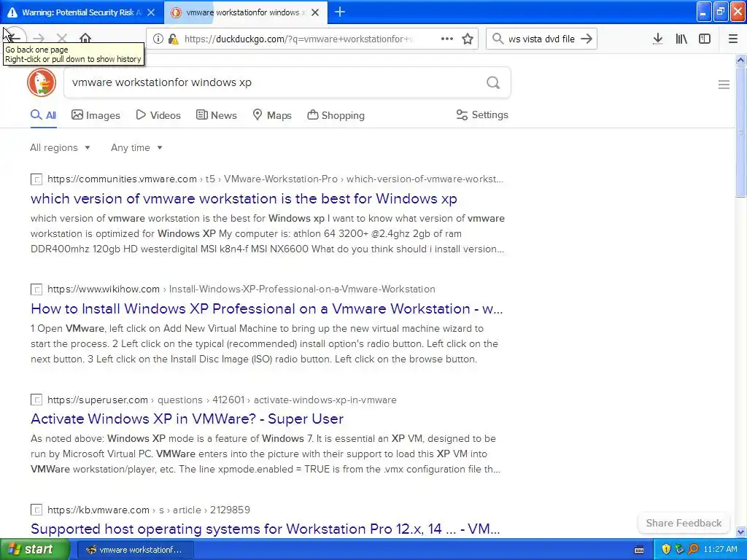
Task: Click the Share Feedback button
Action: [684, 523]
